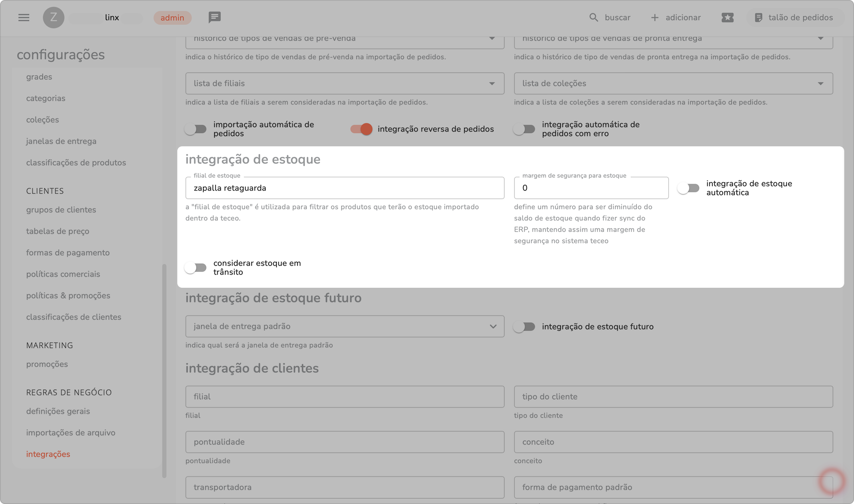The image size is (854, 504).
Task: Expand janela de entrega padrão dropdown
Action: tap(493, 326)
